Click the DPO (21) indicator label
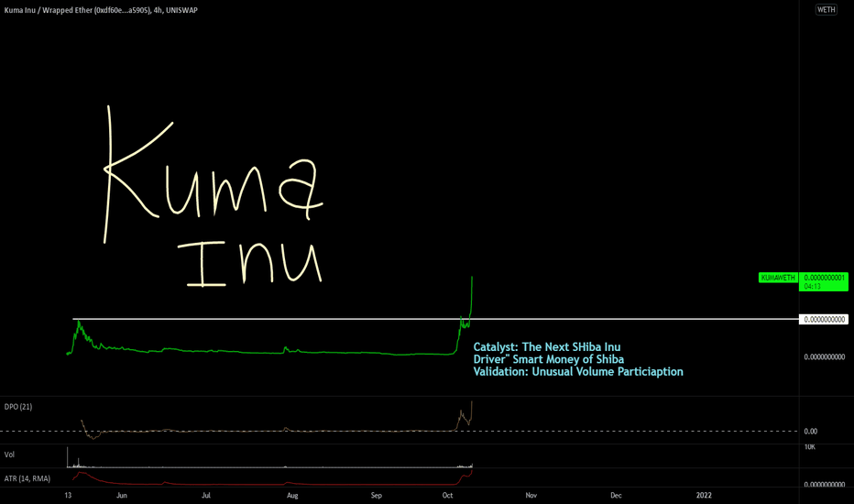The height and width of the screenshot is (504, 854). (x=18, y=407)
